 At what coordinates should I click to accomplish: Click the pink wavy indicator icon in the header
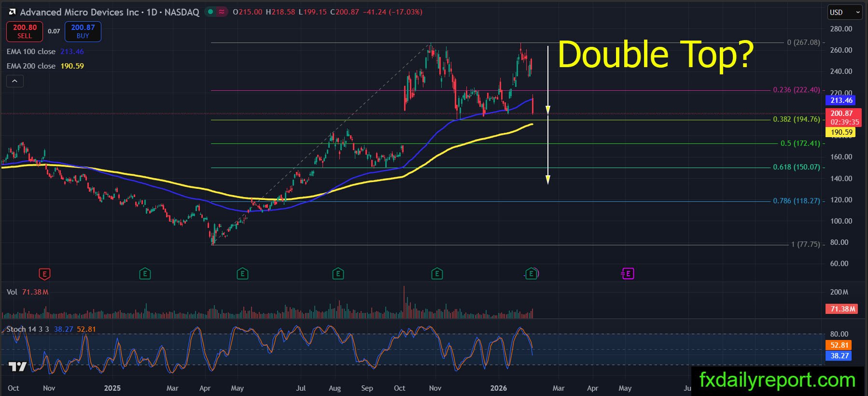point(222,12)
